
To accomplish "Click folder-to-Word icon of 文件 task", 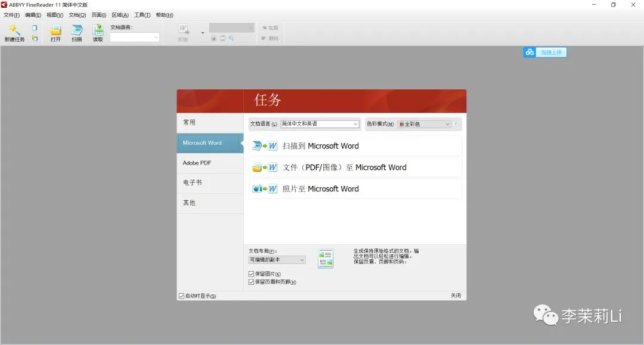I will click(x=265, y=167).
